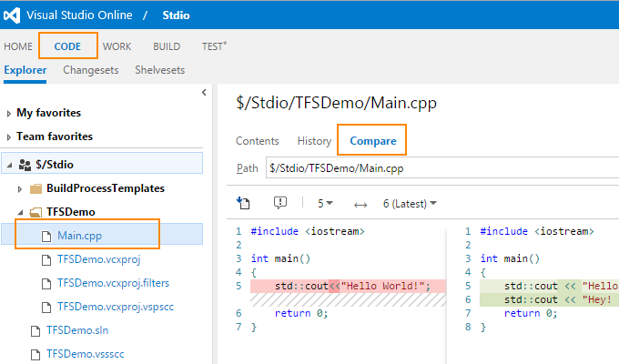Open the BUILD tab
619x364 pixels.
pyautogui.click(x=167, y=46)
